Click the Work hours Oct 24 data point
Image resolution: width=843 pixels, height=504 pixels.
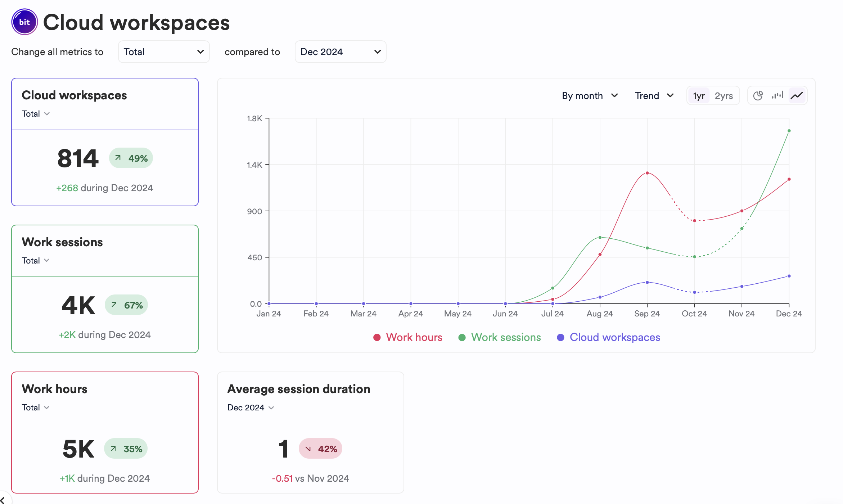694,221
